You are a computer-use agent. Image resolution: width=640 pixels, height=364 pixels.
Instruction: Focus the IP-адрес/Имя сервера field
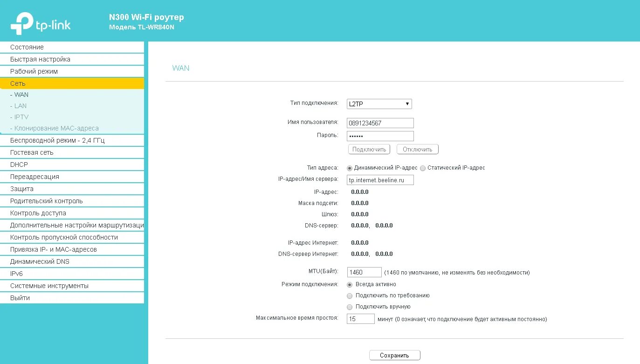coord(380,180)
